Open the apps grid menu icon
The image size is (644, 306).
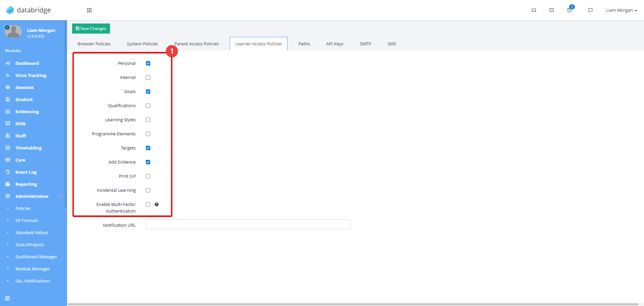[89, 10]
